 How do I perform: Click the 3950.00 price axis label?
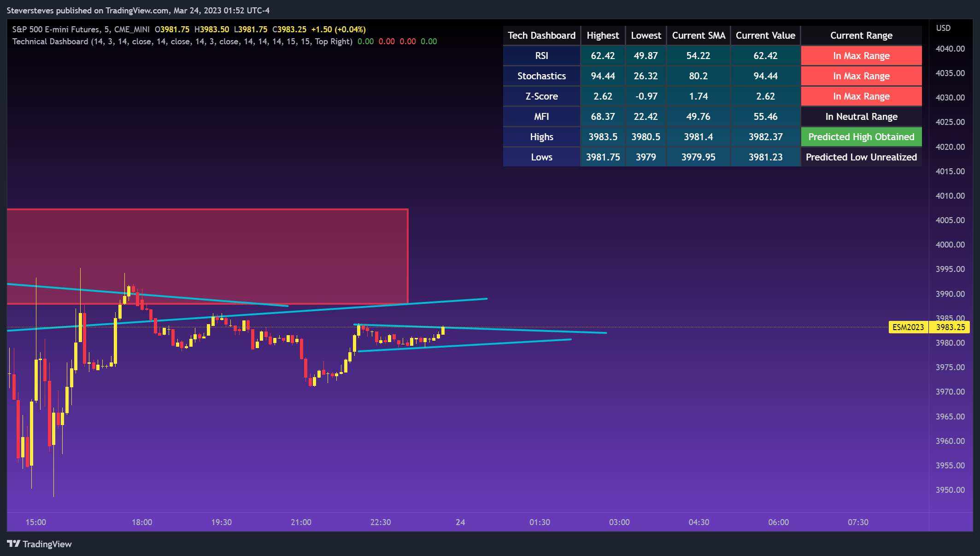pos(950,490)
